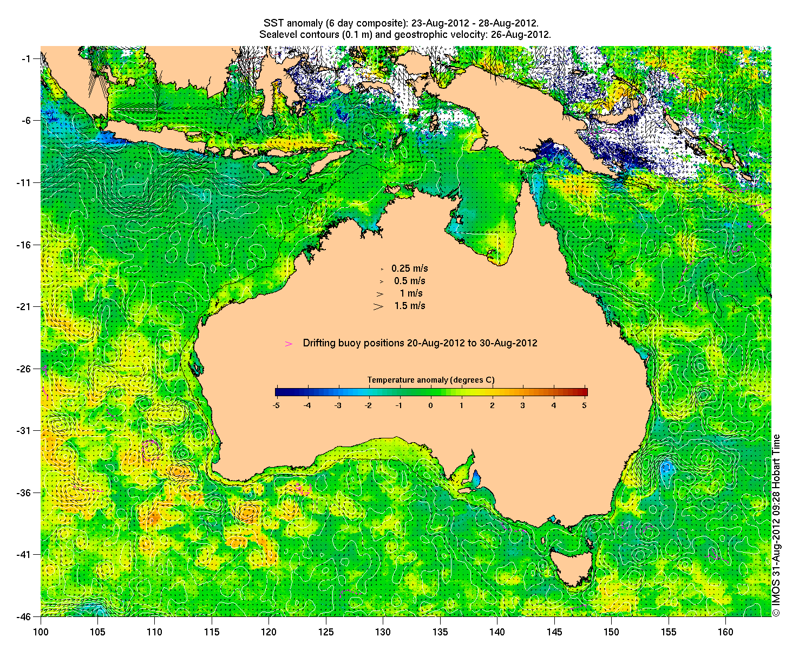
Task: Click the -36 latitude axis label
Action: coord(24,493)
